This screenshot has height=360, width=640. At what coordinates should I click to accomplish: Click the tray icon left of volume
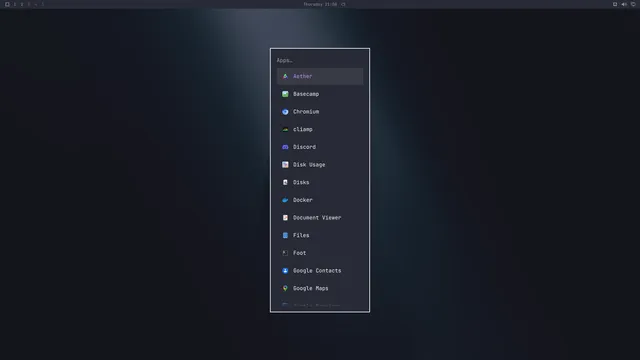point(615,4)
